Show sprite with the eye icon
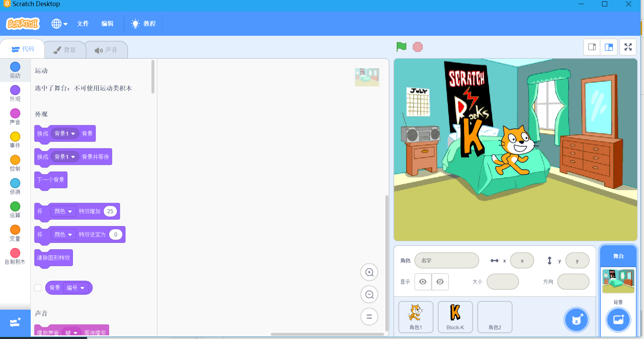This screenshot has width=644, height=339. (423, 282)
